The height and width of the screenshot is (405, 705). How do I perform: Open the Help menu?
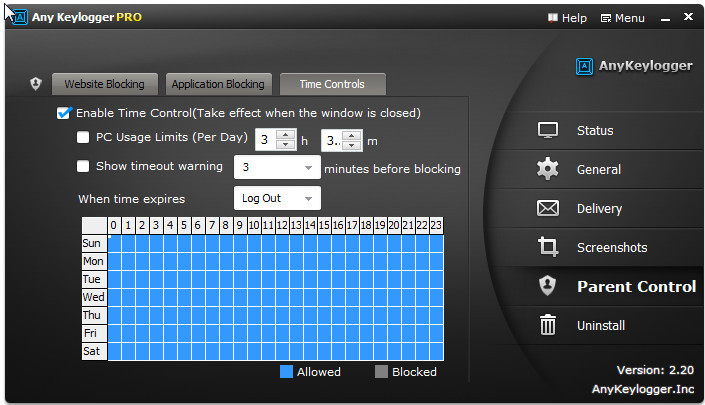pyautogui.click(x=567, y=18)
